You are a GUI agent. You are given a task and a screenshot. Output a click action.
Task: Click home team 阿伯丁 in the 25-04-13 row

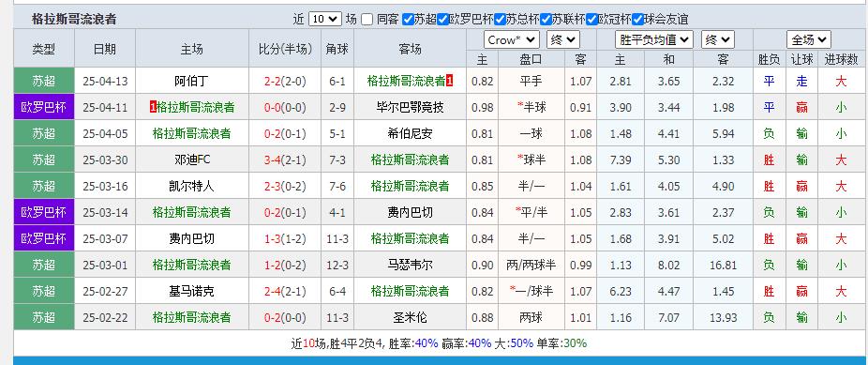[191, 82]
